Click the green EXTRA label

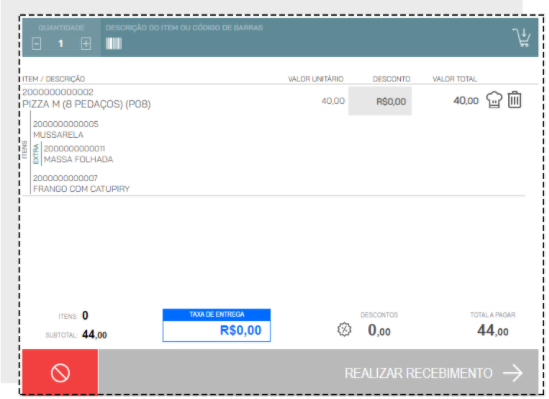click(x=36, y=154)
